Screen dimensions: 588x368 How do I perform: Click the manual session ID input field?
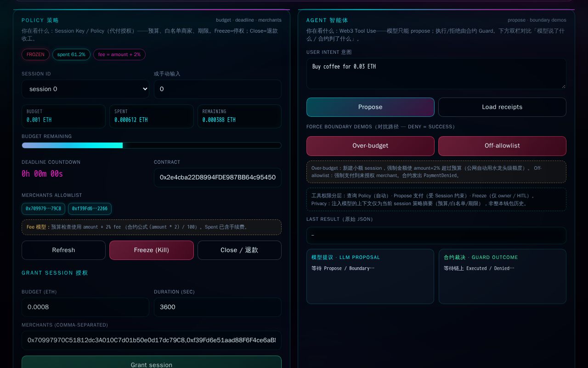[218, 89]
